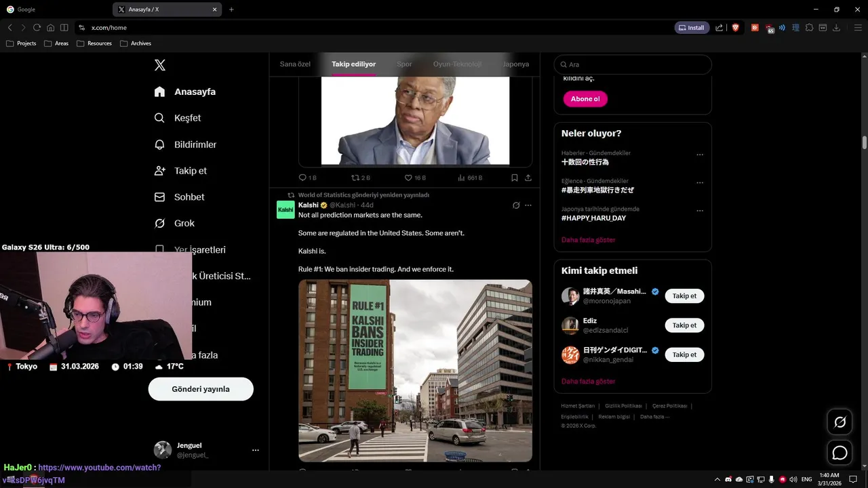Follow @nikkan_gendai account
Viewport: 868px width, 488px height.
[684, 354]
